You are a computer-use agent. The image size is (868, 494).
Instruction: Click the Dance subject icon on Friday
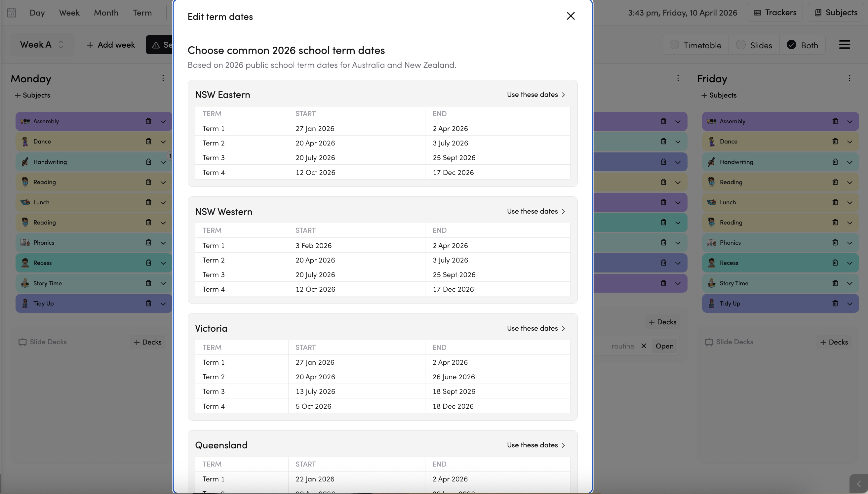pos(711,142)
